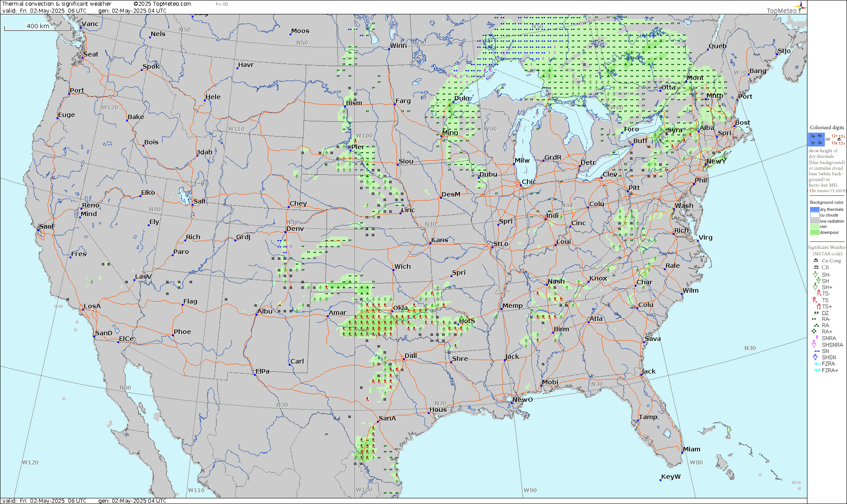847x504 pixels.
Task: Click the RA+ heavy rain symbol
Action: pyautogui.click(x=814, y=331)
